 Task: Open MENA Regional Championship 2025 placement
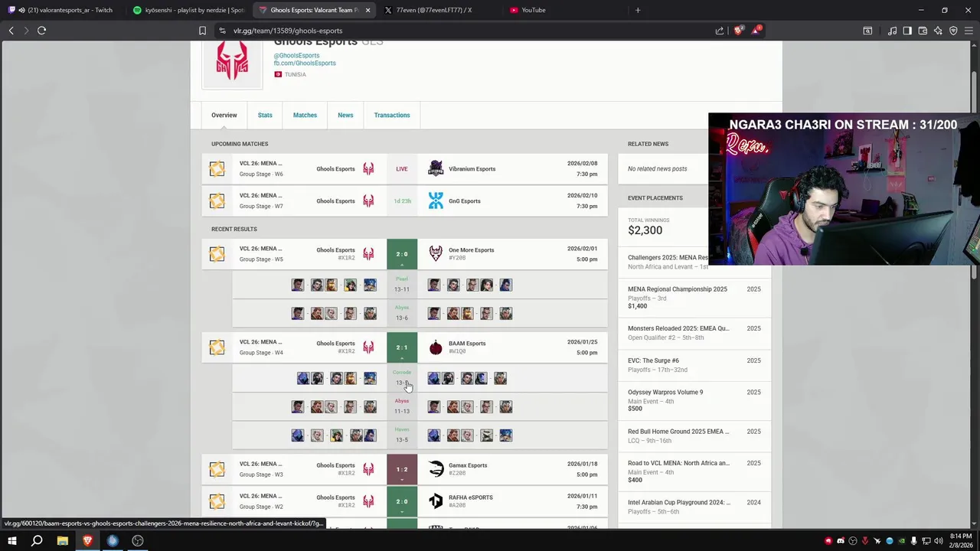(694, 297)
